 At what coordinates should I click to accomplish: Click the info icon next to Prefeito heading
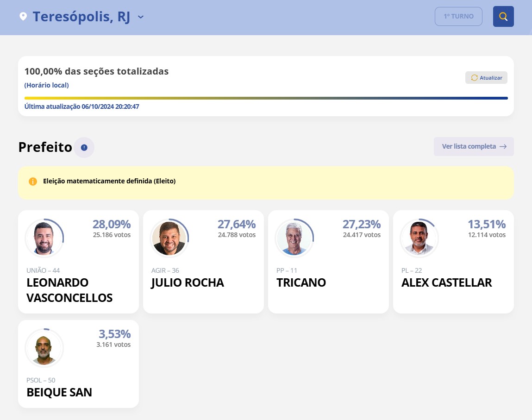click(84, 147)
